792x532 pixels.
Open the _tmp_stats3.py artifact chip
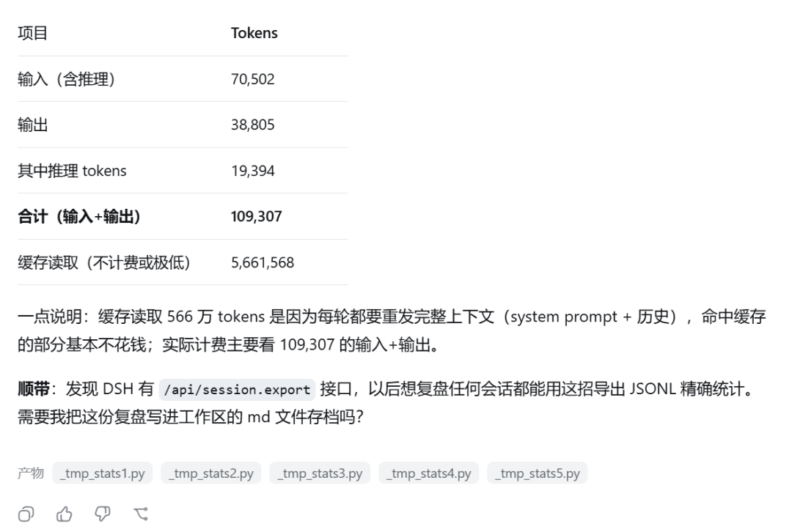(320, 473)
